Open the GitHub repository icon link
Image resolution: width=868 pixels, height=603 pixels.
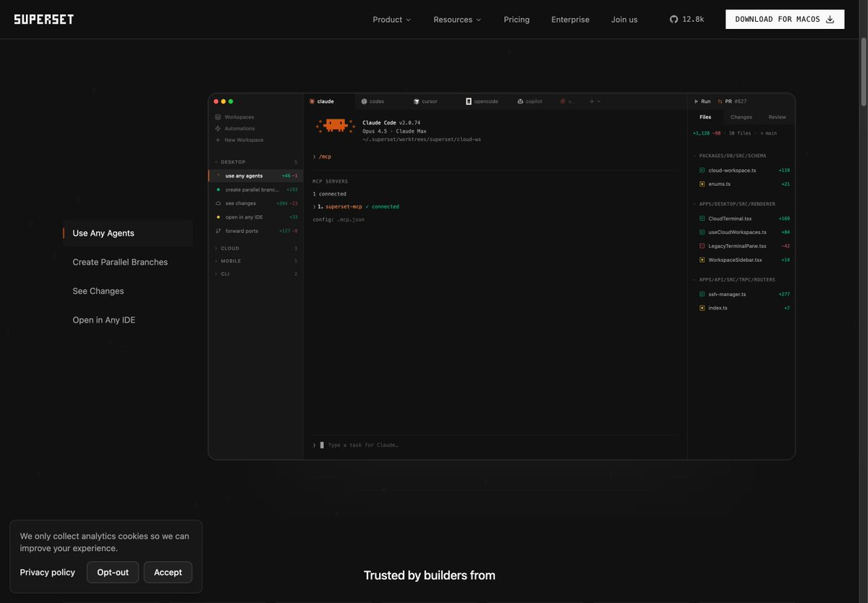pos(674,20)
